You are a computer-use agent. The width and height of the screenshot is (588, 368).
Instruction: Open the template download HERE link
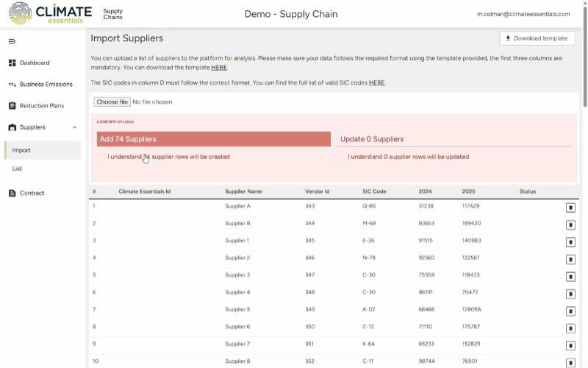coord(219,68)
